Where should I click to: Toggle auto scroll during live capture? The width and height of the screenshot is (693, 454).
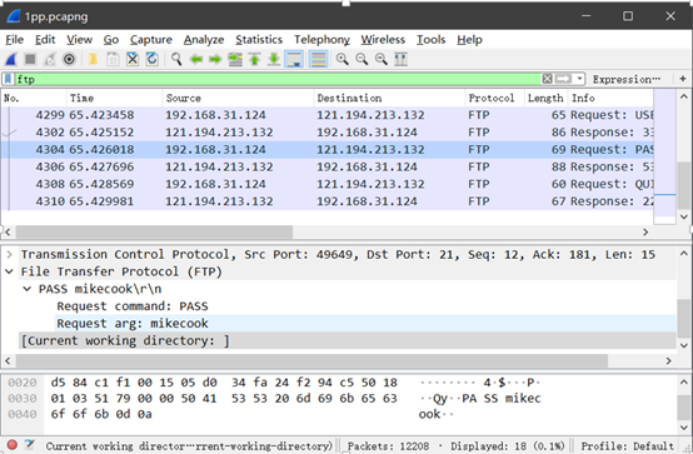tap(294, 59)
